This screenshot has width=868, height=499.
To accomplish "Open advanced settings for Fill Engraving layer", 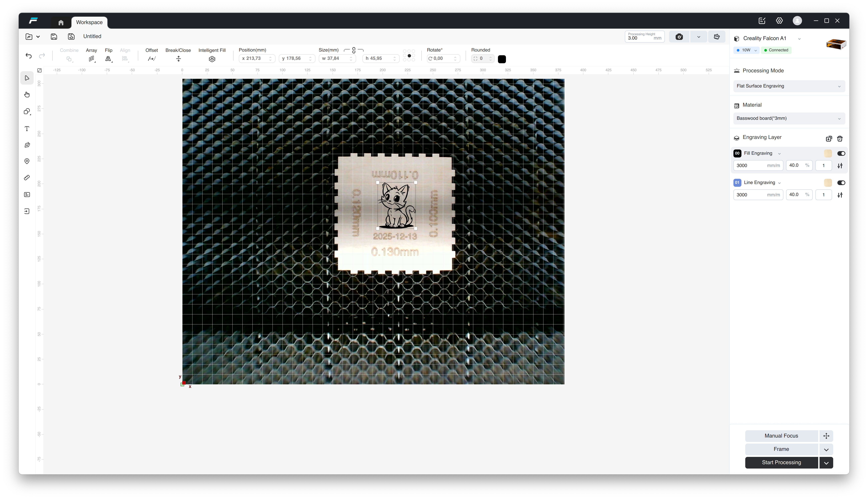I will coord(840,166).
